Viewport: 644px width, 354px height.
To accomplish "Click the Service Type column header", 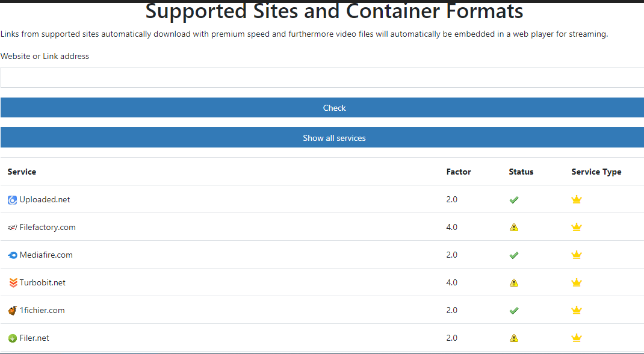I will 596,172.
